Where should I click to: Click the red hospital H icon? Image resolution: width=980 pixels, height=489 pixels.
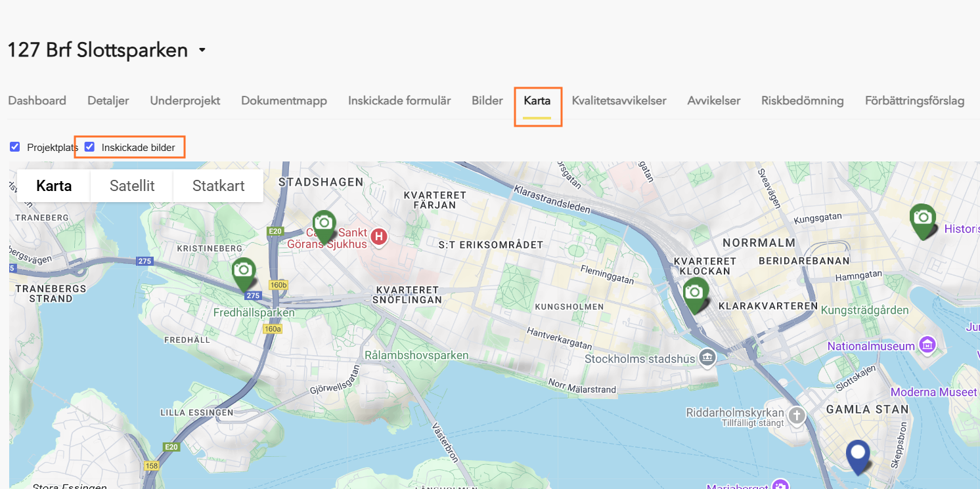379,236
